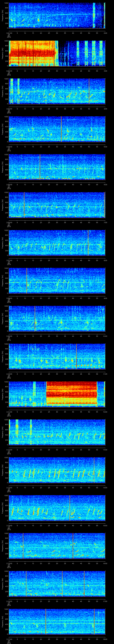This screenshot has height=644, width=114.
Task: Click the '14:00' end-of-axis time label
Action: tap(105, 487)
